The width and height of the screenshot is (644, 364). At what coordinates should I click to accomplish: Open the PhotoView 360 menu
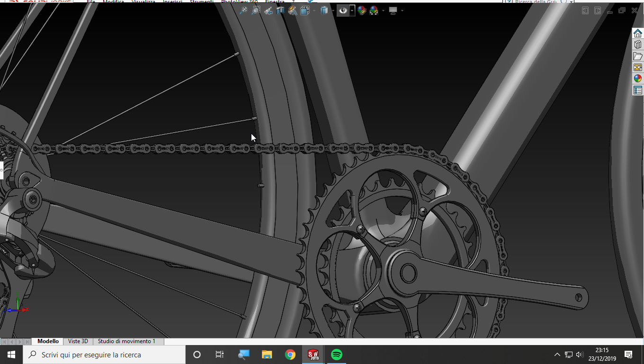pyautogui.click(x=239, y=1)
